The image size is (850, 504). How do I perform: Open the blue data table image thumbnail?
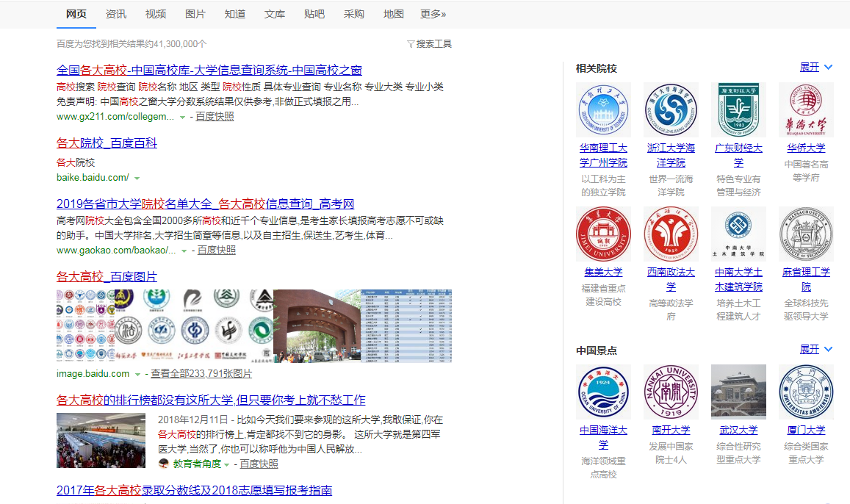pos(406,325)
